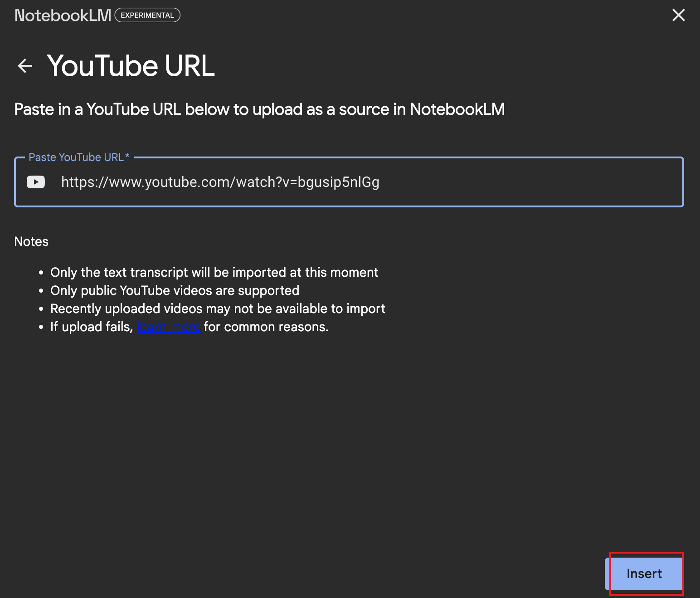
Task: Click note 'Recently uploaded videos may not be available'
Action: 218,309
